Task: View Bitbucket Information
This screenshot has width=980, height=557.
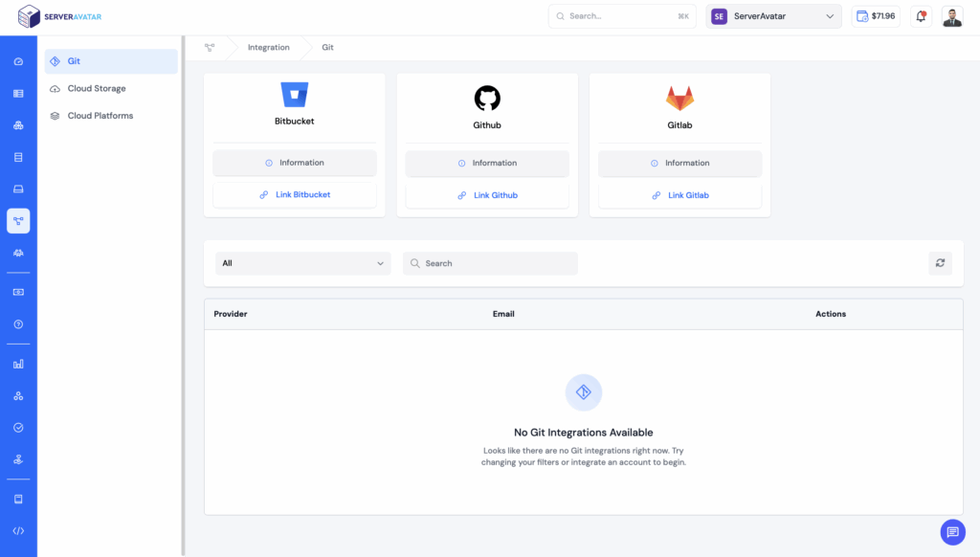Action: pos(295,163)
